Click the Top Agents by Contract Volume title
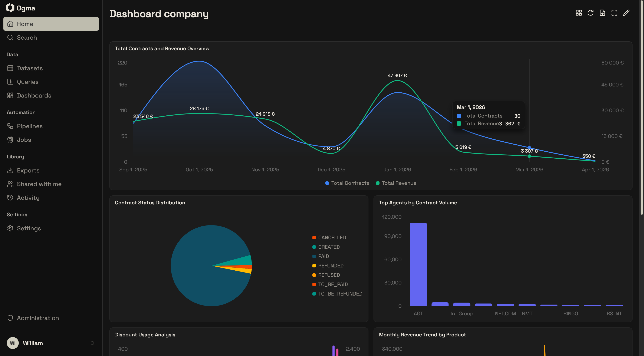 [x=418, y=202]
